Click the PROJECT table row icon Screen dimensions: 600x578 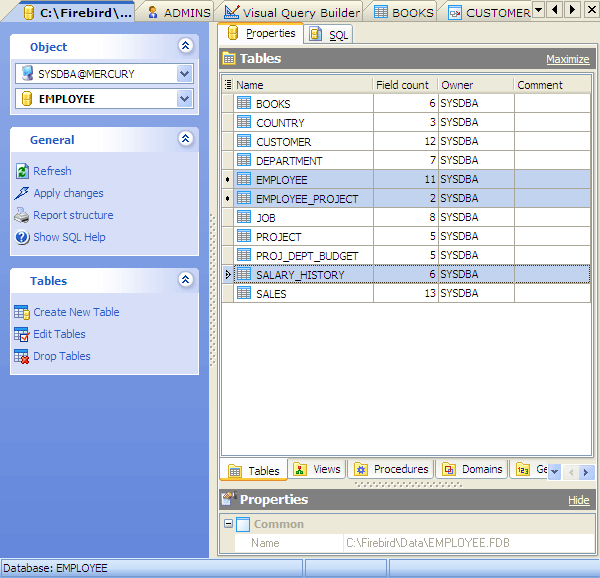[244, 236]
